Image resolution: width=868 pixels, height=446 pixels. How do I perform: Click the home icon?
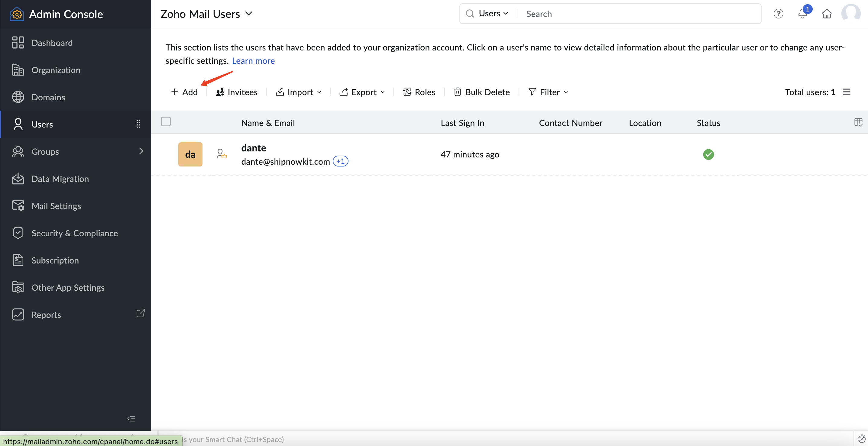coord(827,14)
